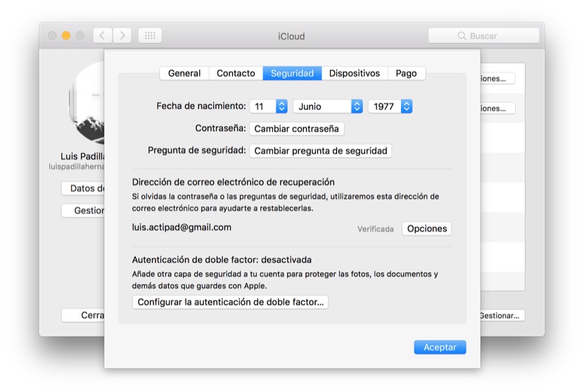The width and height of the screenshot is (584, 392).
Task: Click the recovery email luis.actipad@gmail.com
Action: coord(182,227)
